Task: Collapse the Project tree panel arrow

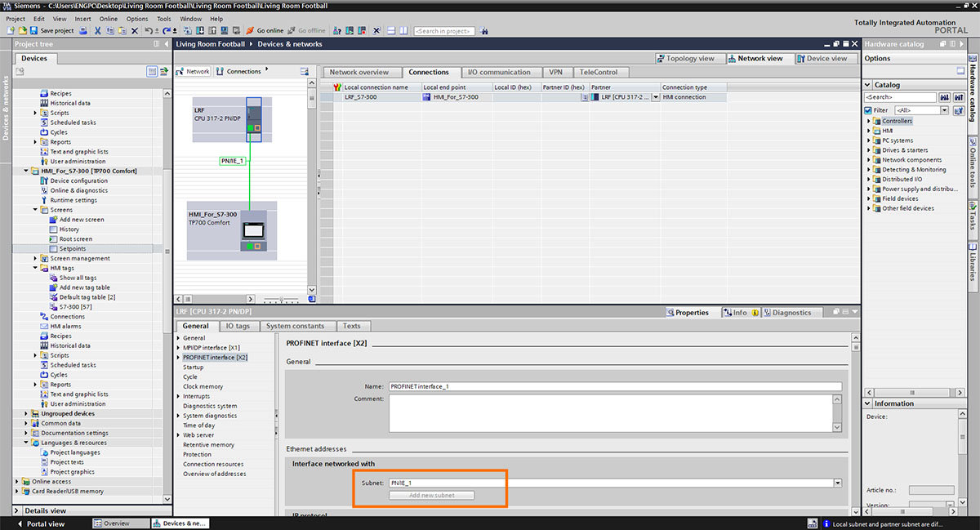Action: point(166,44)
